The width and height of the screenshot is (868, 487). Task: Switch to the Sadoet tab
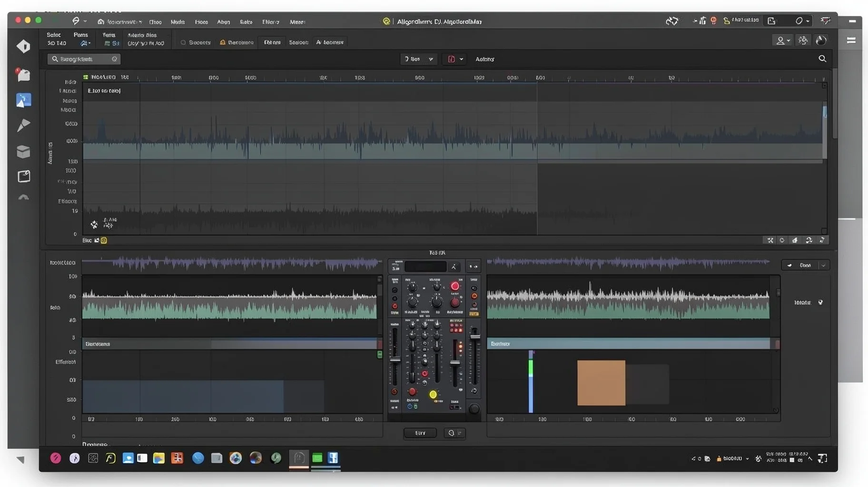click(x=298, y=42)
